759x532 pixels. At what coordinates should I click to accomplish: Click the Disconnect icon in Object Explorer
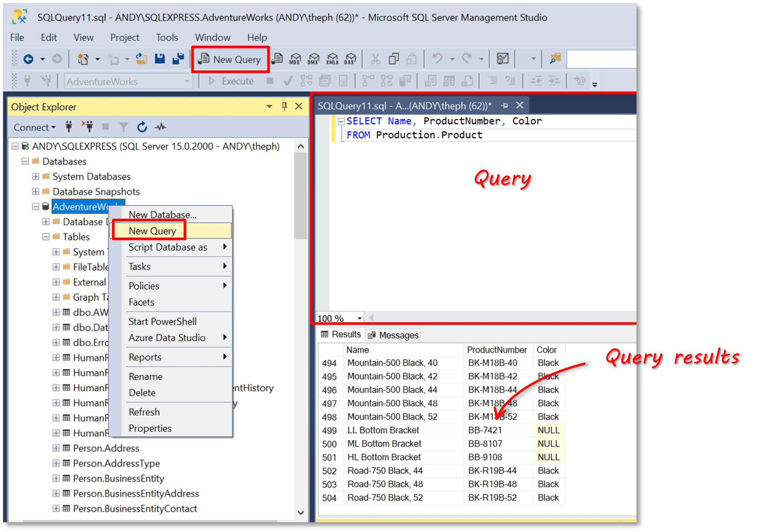click(x=88, y=127)
